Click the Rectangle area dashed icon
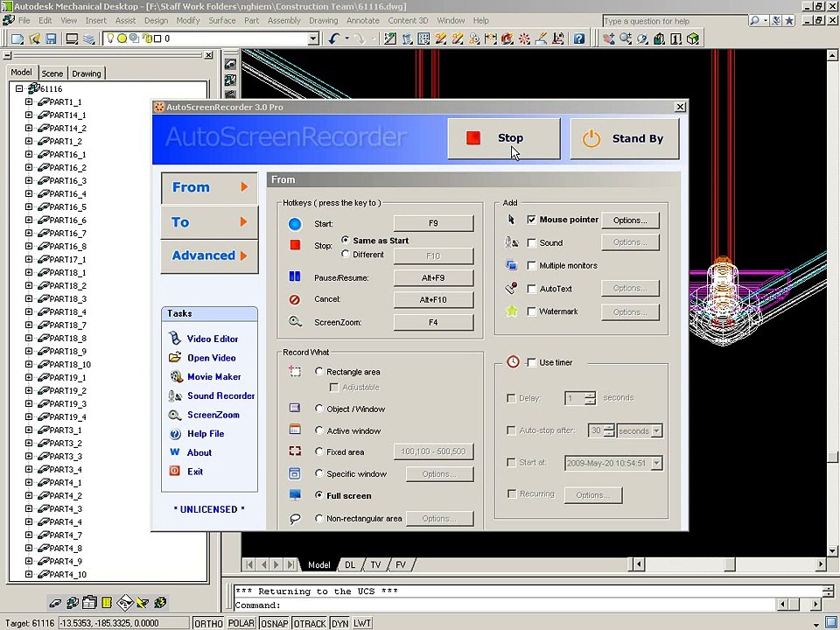840x630 pixels. [295, 371]
